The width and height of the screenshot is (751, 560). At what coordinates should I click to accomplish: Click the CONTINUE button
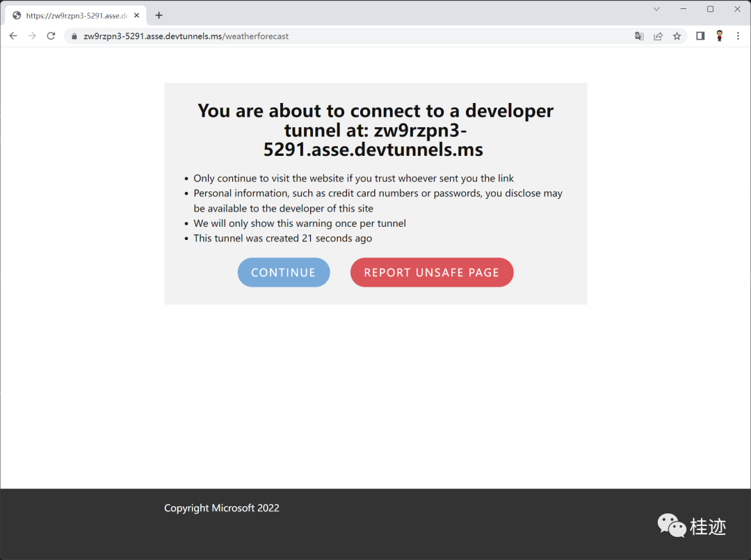[x=284, y=273]
